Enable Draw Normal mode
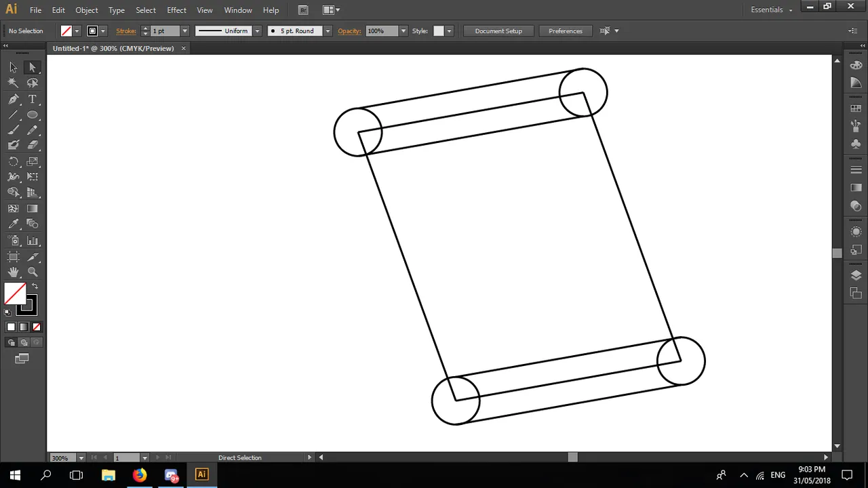 point(11,342)
